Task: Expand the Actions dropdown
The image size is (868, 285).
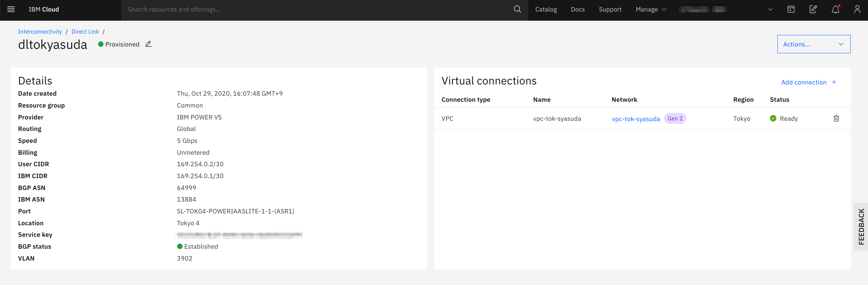Action: [814, 44]
